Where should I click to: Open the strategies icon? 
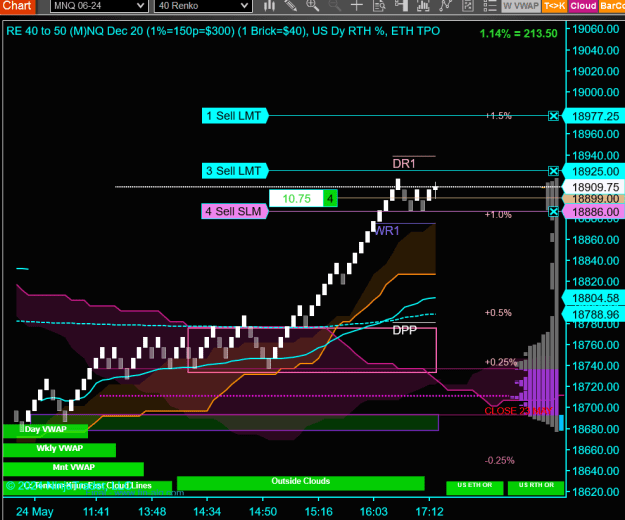445,6
